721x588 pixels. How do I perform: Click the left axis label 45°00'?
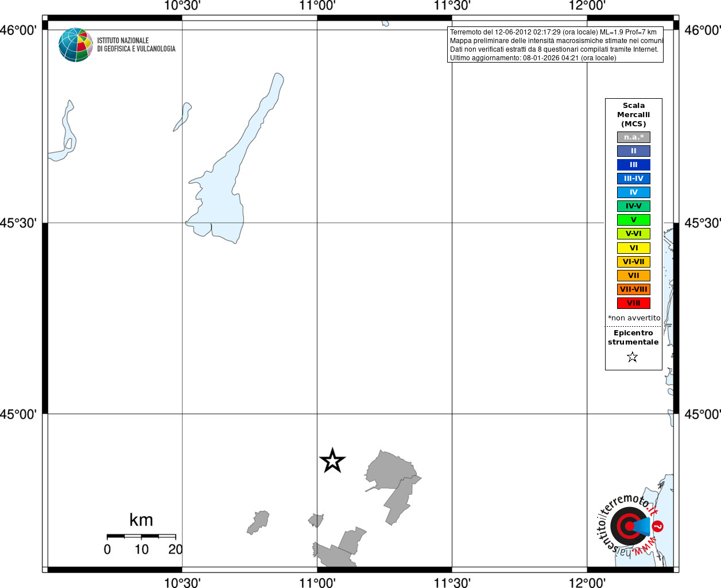click(x=18, y=414)
